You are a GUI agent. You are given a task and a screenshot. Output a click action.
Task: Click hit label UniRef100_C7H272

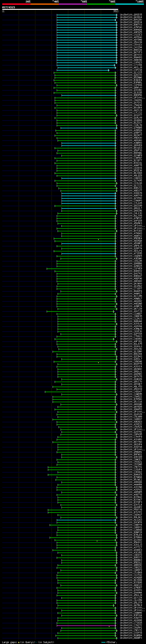coord(131,625)
